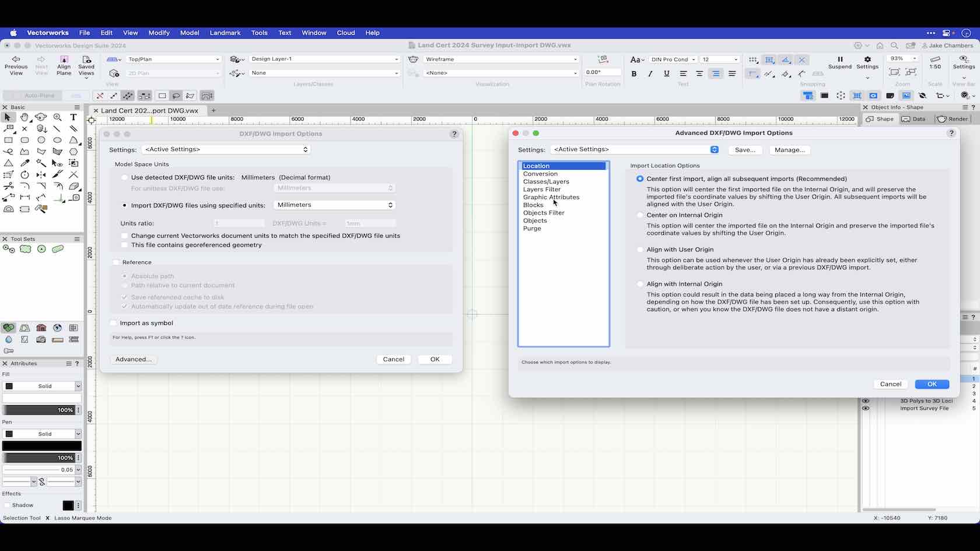This screenshot has width=980, height=551.
Task: Open the None class dropdown
Action: tap(324, 73)
